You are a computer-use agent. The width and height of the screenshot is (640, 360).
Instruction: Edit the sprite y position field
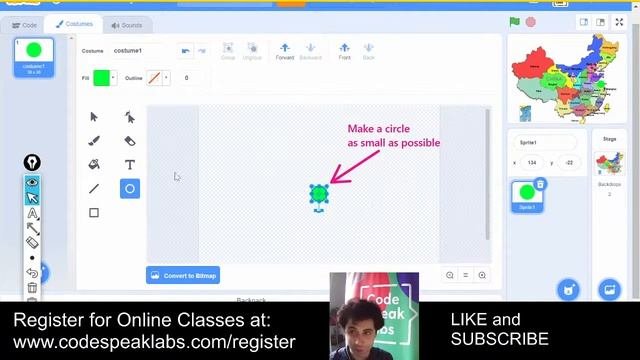tap(569, 162)
